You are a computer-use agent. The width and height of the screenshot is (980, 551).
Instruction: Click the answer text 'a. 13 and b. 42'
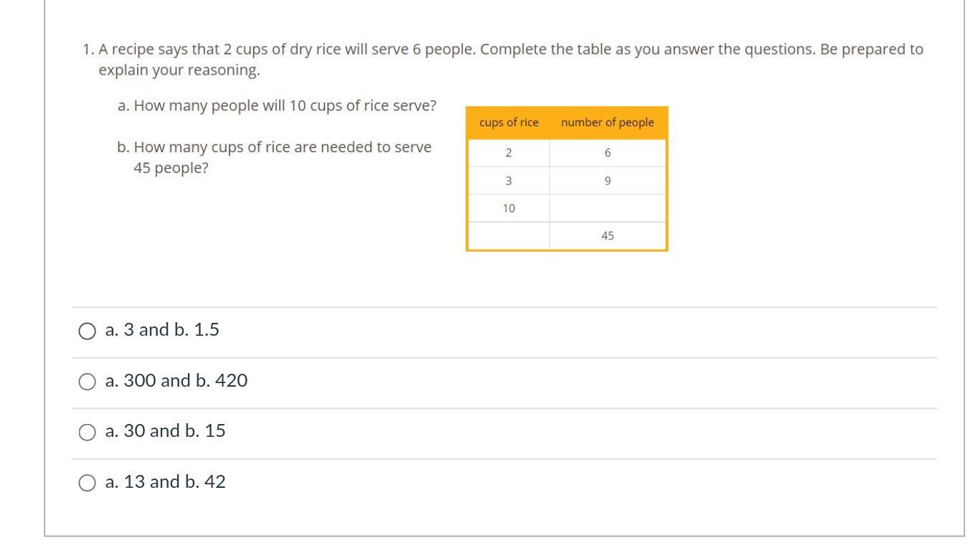(165, 482)
